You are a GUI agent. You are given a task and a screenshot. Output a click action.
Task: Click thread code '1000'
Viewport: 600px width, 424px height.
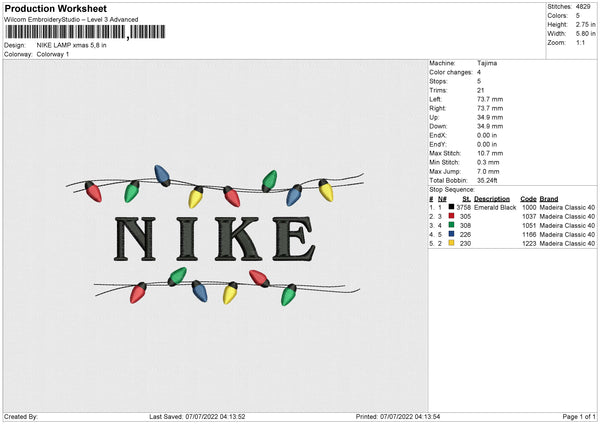point(529,207)
